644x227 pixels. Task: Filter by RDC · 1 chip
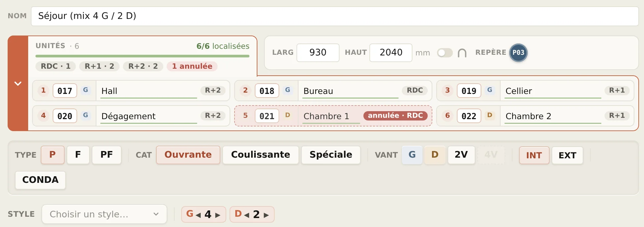click(56, 66)
